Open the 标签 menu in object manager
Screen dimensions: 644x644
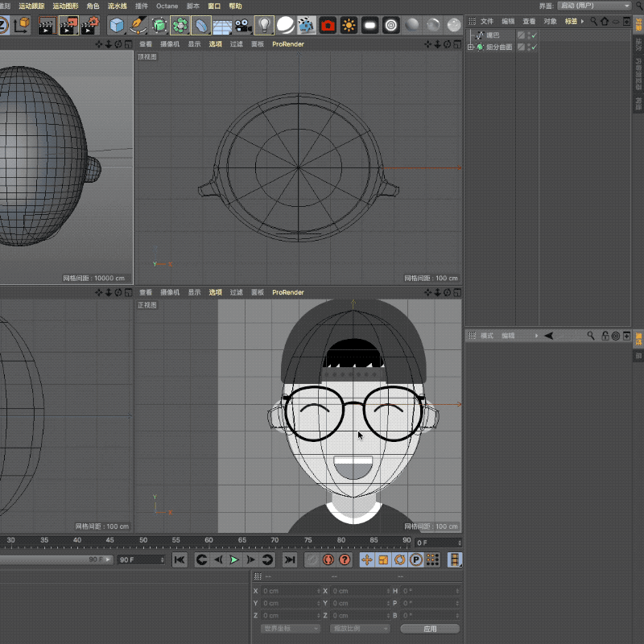pos(572,21)
